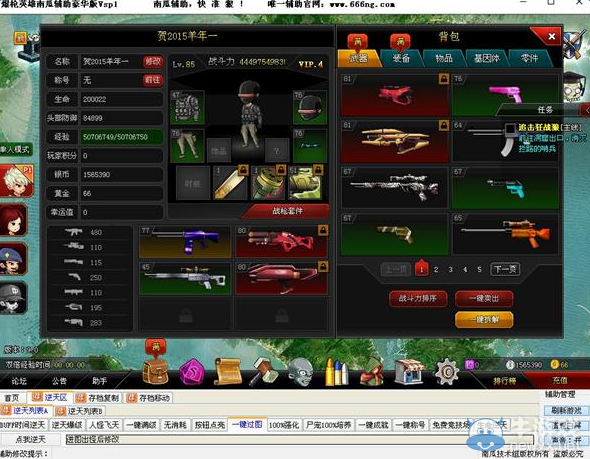Toggle the 声音 sound on/off button
Screen dimensions: 590x459
tap(566, 440)
